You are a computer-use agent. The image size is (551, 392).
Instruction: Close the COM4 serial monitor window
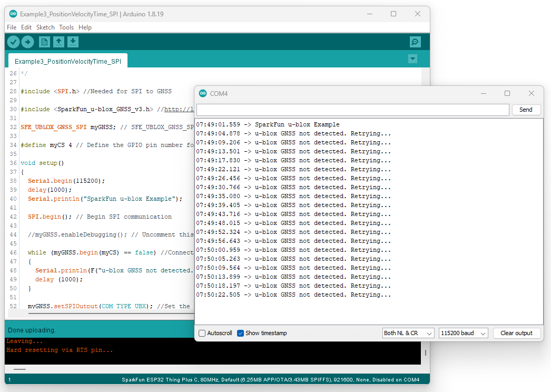click(532, 93)
